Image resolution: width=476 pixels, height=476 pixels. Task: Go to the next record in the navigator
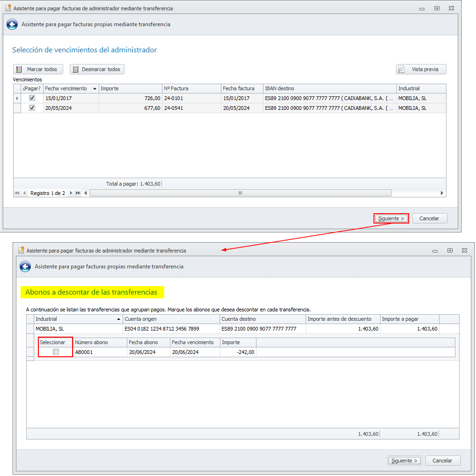click(71, 193)
